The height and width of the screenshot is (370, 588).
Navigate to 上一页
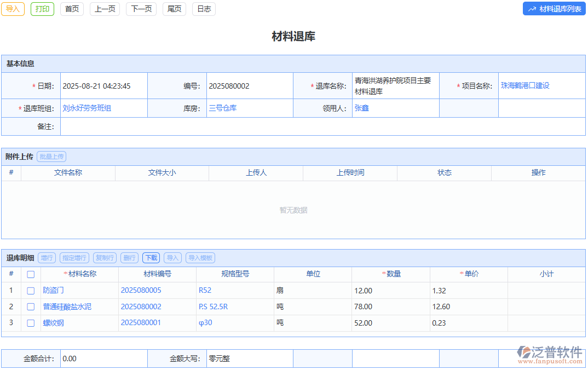coord(105,9)
